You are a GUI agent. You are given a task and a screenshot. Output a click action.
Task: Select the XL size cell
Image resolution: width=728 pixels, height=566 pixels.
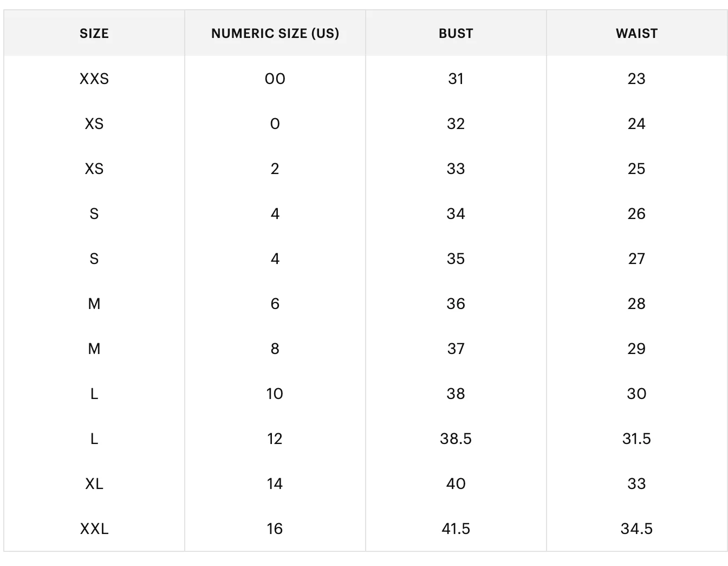pyautogui.click(x=94, y=484)
